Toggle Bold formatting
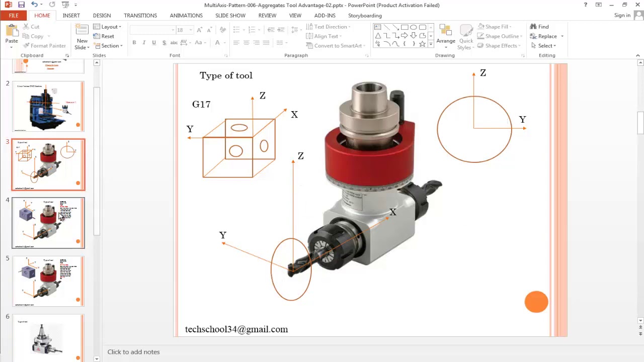Viewport: 644px width, 362px height. 134,43
